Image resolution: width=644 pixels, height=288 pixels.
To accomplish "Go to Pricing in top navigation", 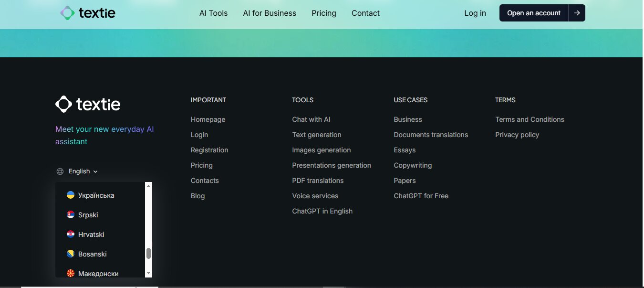I will click(324, 13).
